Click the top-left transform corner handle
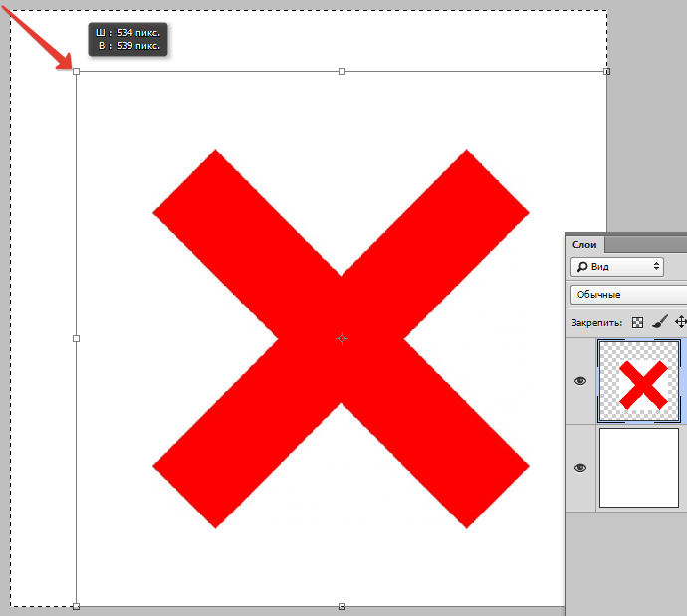 point(77,71)
